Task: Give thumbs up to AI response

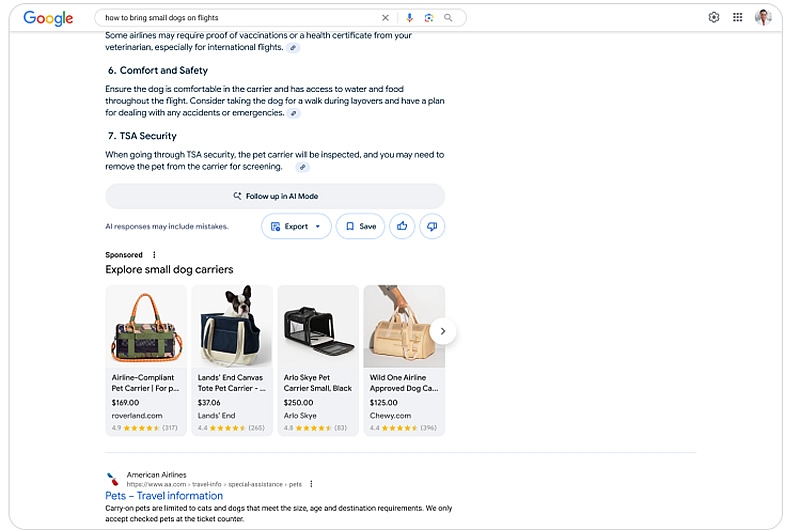Action: pyautogui.click(x=402, y=226)
